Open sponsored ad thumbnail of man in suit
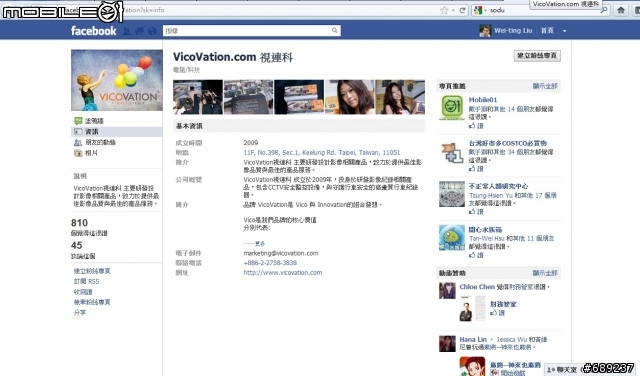Screen dimensions: 640x376 click(472, 309)
